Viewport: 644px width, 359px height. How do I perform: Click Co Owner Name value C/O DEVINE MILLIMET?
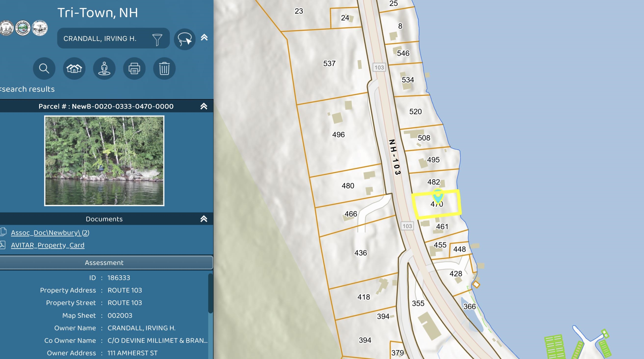click(x=157, y=340)
